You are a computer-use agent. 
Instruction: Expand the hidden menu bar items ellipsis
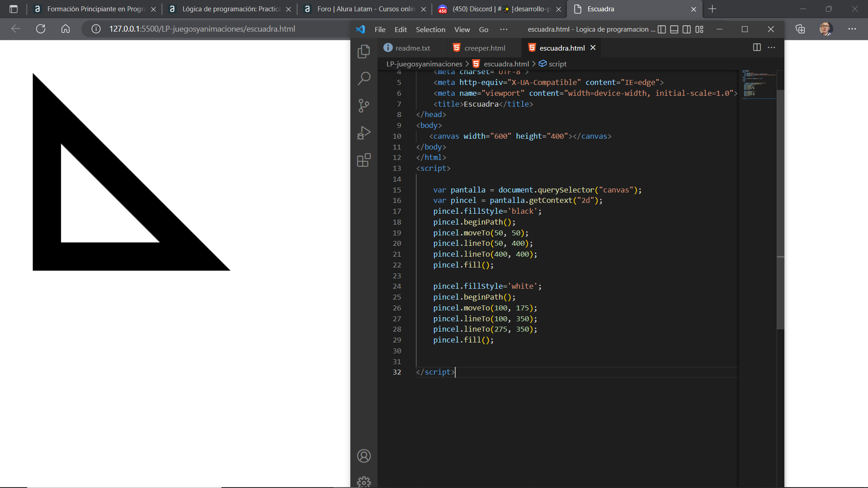pos(504,29)
